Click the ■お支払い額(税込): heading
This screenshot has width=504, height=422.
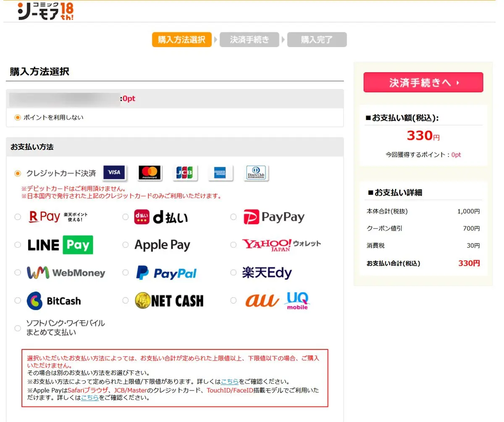[x=402, y=118]
